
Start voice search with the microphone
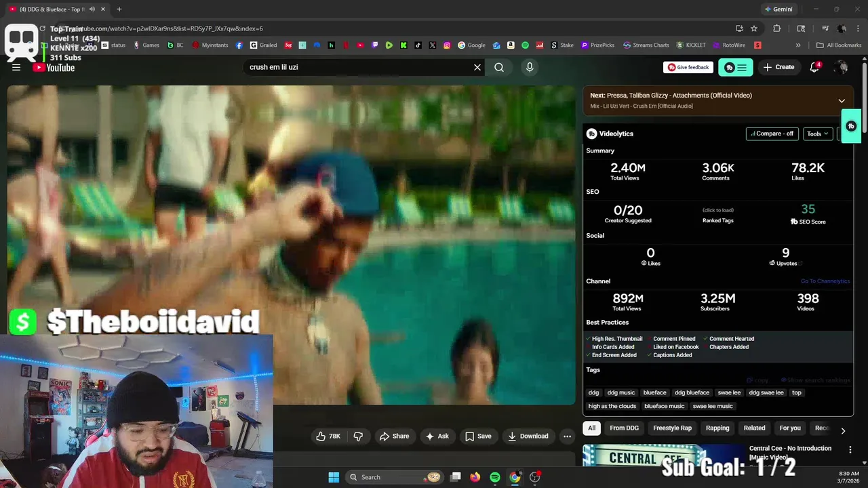[530, 67]
